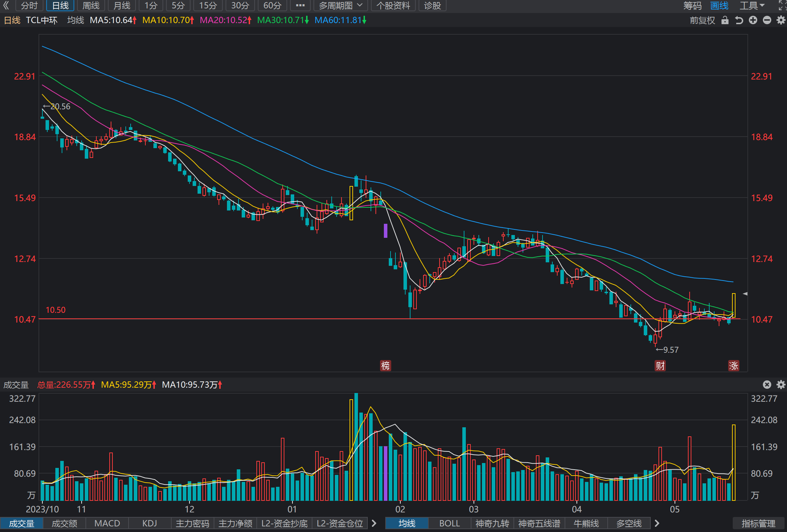Switch to MACD indicator

coord(107,523)
